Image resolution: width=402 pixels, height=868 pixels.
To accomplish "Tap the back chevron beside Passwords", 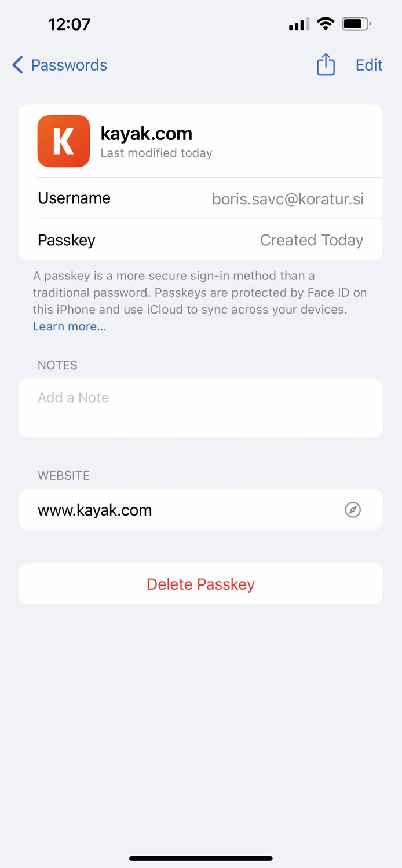I will pyautogui.click(x=18, y=65).
